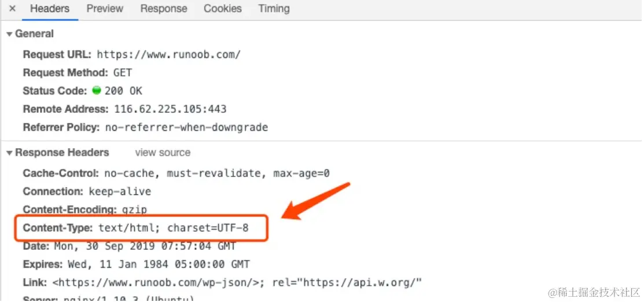Select the Expires header row

(136, 264)
